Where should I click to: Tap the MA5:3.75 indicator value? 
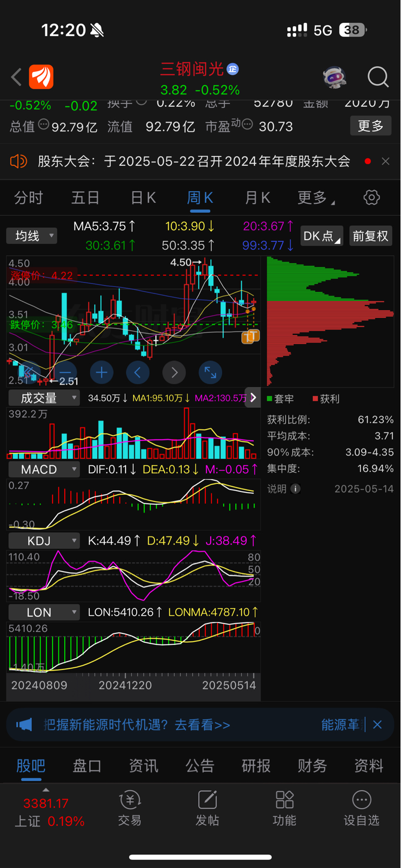coord(104,226)
